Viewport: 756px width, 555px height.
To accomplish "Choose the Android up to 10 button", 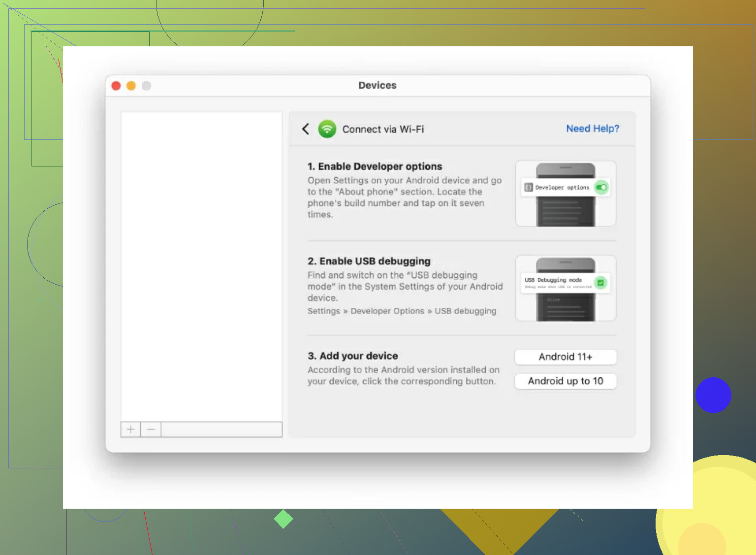I will pyautogui.click(x=566, y=381).
